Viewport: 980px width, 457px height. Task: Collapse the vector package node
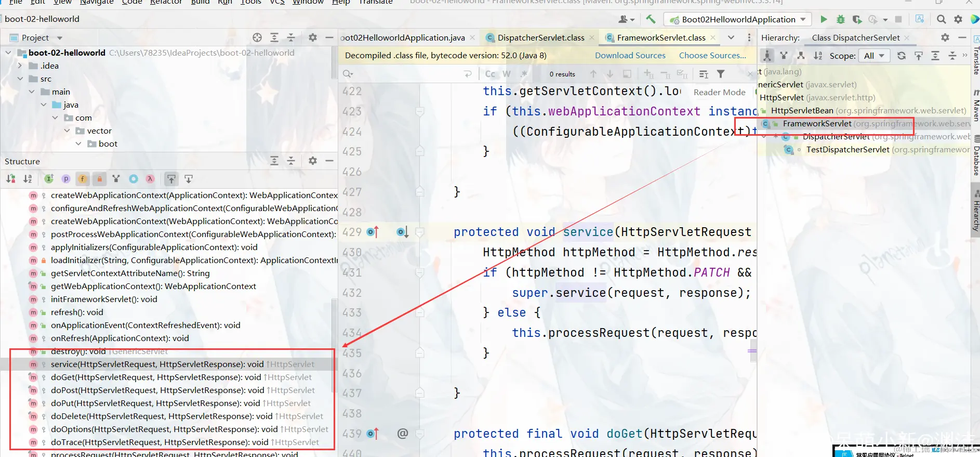[x=67, y=130]
